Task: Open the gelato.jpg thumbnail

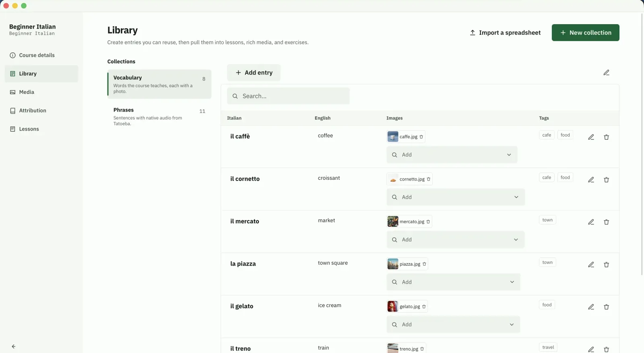Action: pos(393,307)
